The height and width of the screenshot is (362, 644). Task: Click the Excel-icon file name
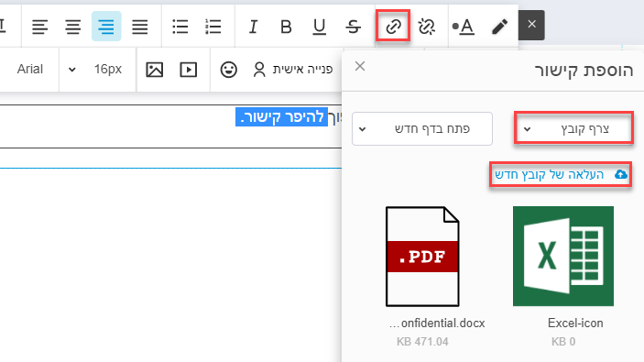(x=575, y=323)
